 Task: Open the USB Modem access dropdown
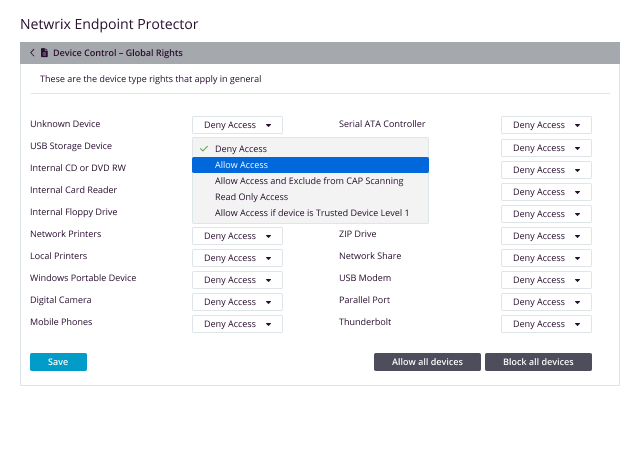tap(546, 280)
